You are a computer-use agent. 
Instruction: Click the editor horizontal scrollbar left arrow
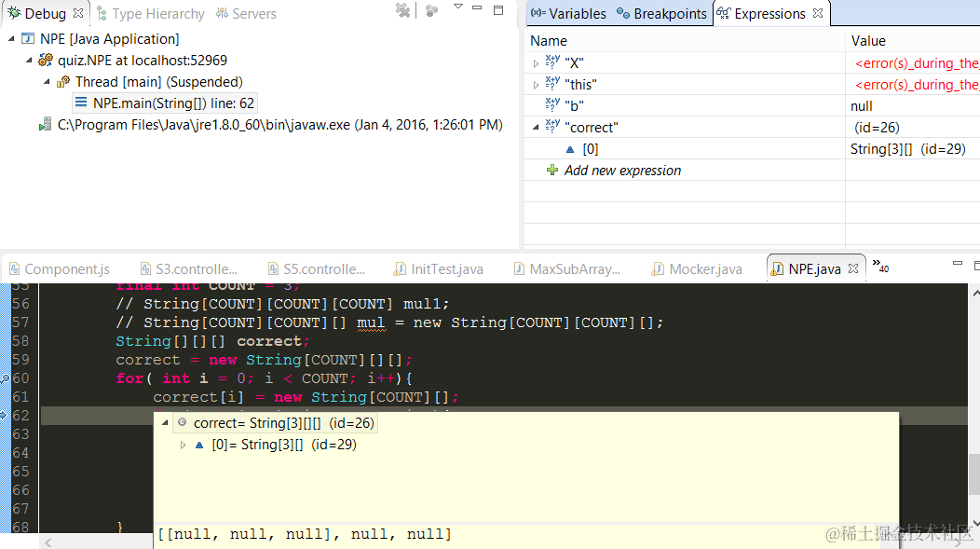48,542
